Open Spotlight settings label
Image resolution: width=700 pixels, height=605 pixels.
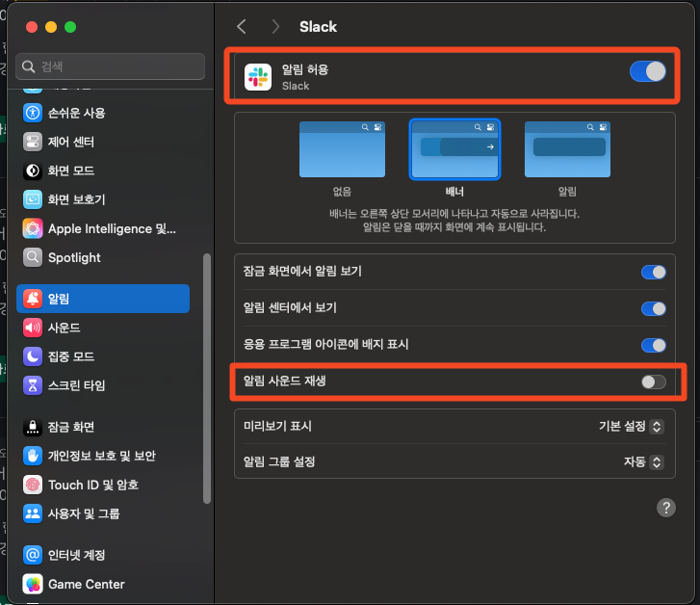pos(74,258)
